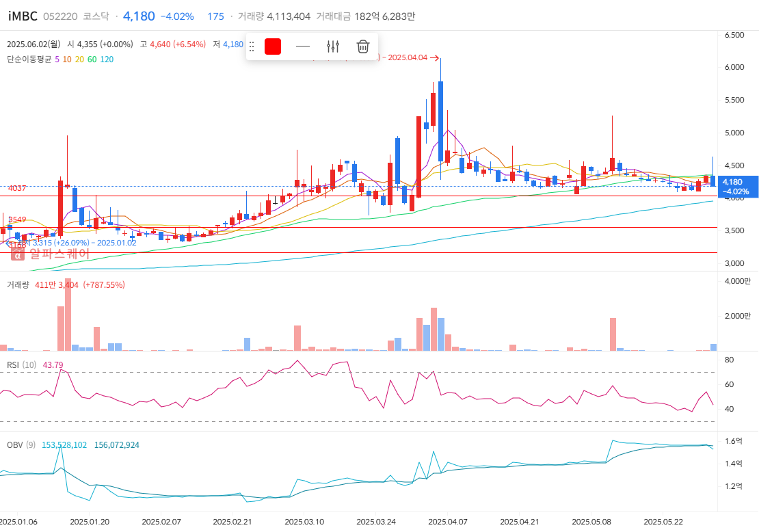Screen dimensions: 759x532
Task: Click the volume value 411만 3,404
Action: [57, 284]
